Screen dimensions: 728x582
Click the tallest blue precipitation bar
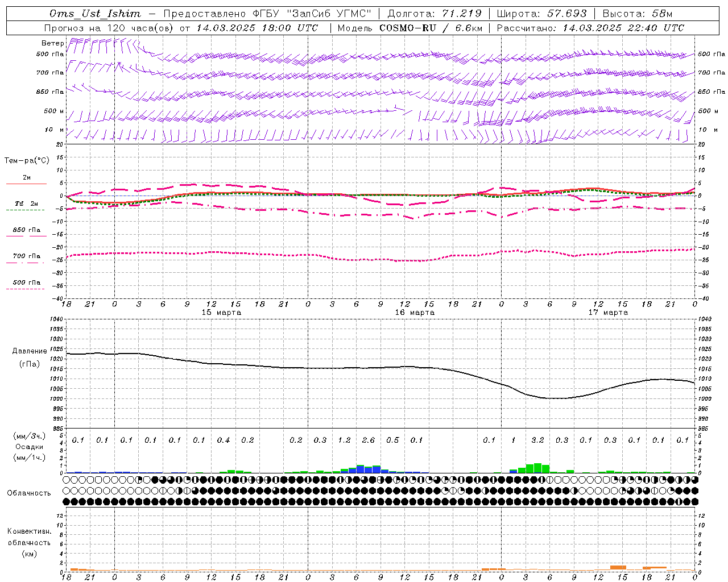tap(361, 469)
